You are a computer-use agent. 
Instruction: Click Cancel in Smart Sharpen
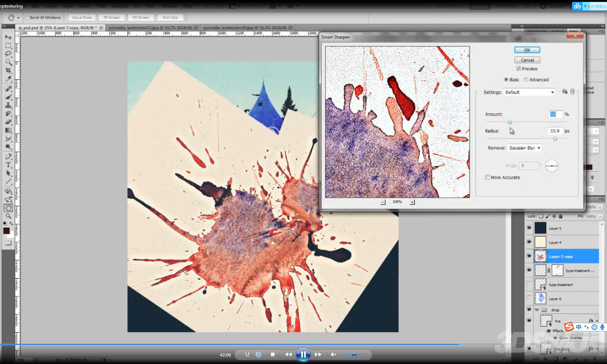(527, 60)
